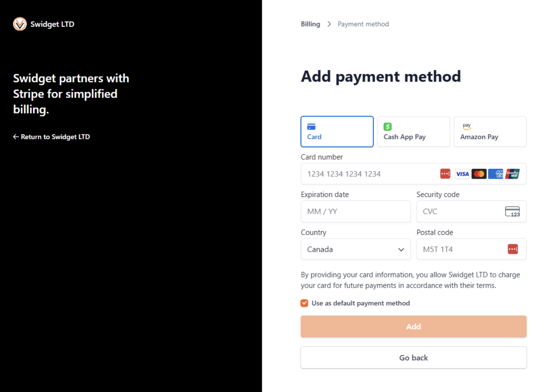The width and height of the screenshot is (558, 392).
Task: Click the American Express brand icon
Action: (x=496, y=174)
